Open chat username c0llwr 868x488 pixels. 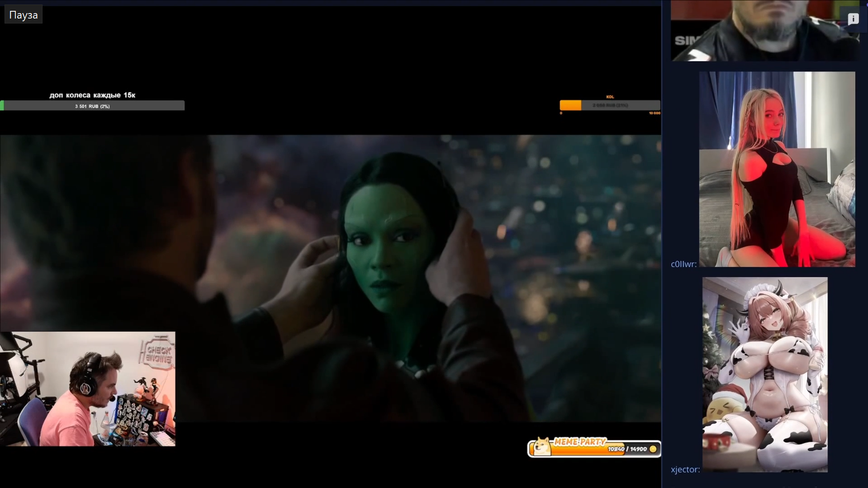(x=683, y=264)
